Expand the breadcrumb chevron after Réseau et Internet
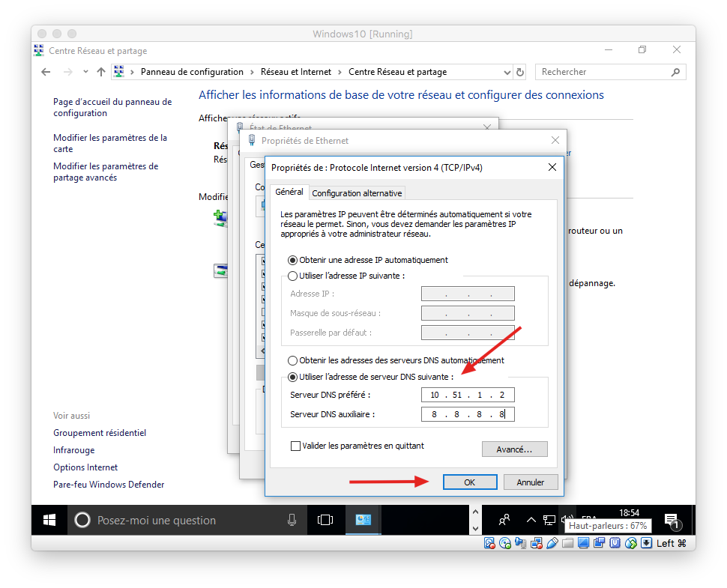Image resolution: width=727 pixels, height=588 pixels. coord(340,73)
